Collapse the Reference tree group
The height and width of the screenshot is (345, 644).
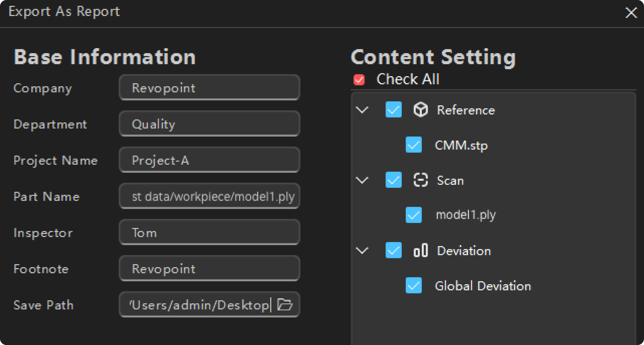[x=362, y=110]
